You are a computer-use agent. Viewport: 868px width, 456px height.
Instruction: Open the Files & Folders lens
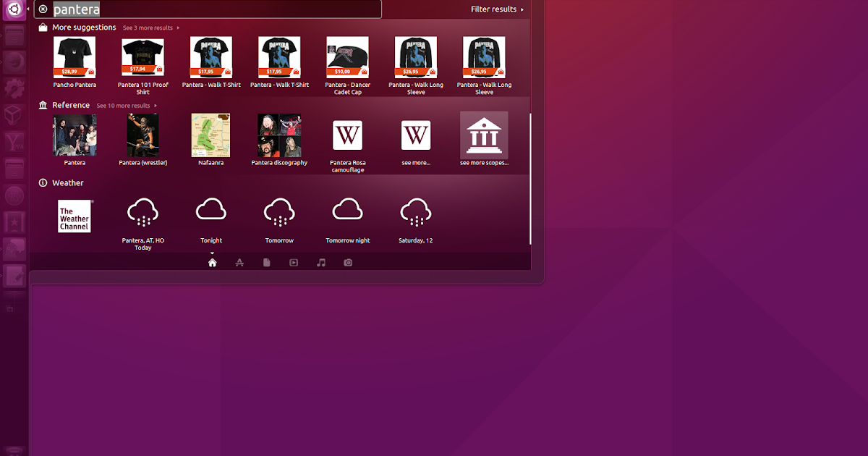(x=266, y=262)
